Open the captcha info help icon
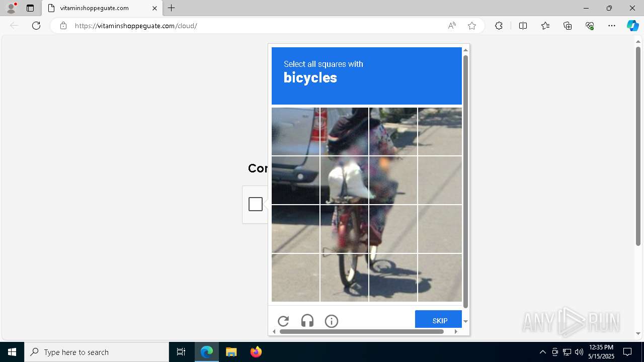 (332, 321)
